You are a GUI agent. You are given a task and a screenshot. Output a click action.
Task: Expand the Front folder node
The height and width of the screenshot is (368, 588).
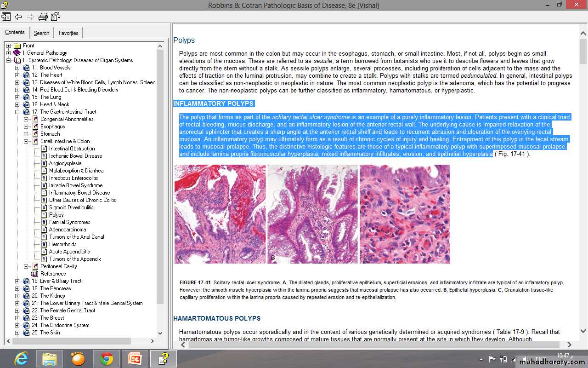[8, 46]
